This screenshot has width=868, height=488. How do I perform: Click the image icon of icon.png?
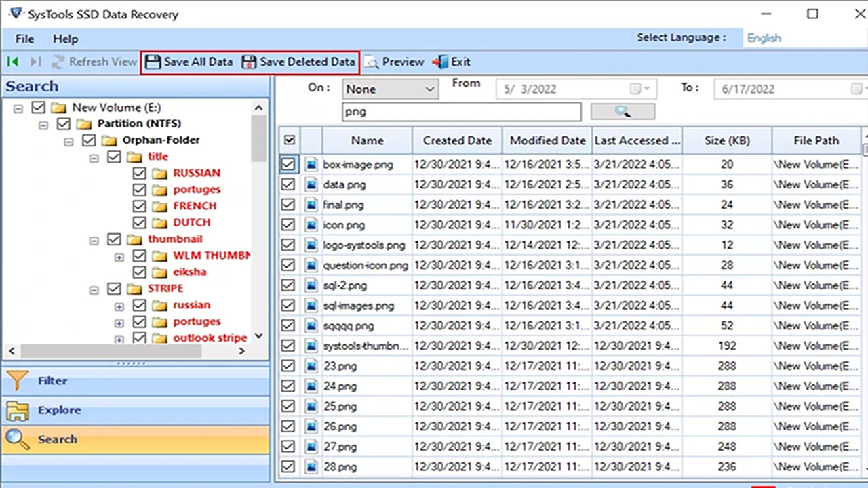(x=311, y=225)
